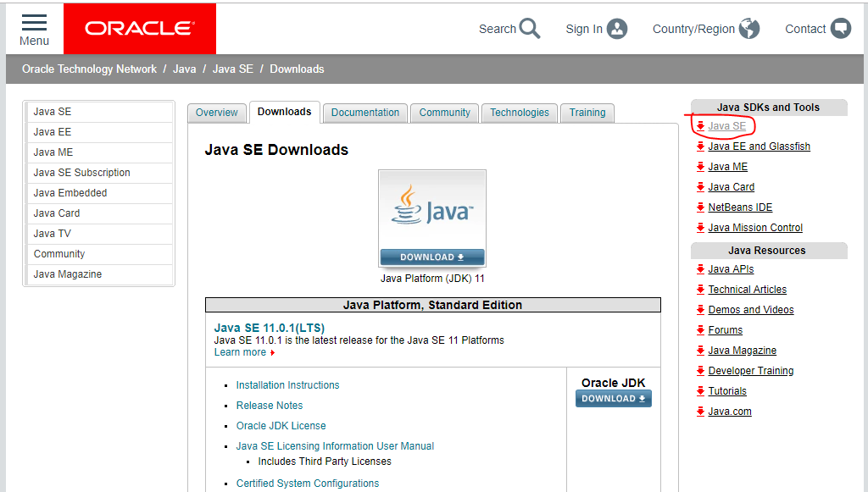This screenshot has width=868, height=492.
Task: Open Java SE Licensing Information User Manual
Action: point(335,446)
